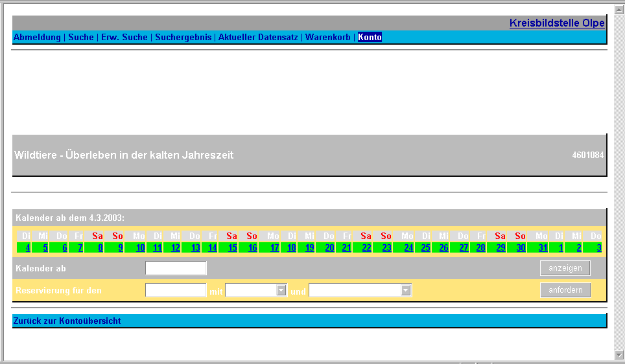Go to the Suche page

pyautogui.click(x=81, y=38)
